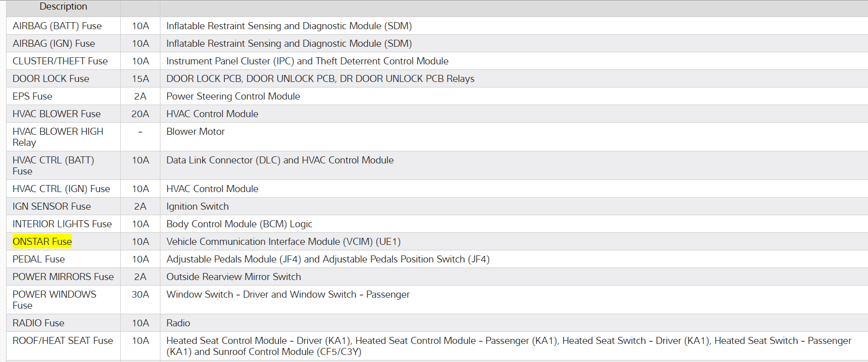The width and height of the screenshot is (868, 362).
Task: Click Vehicle Communication Interface Module (VCIM) text
Action: click(x=283, y=242)
